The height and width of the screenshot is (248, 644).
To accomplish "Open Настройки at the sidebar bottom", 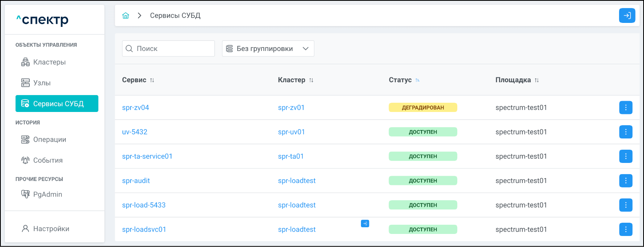I will 51,229.
